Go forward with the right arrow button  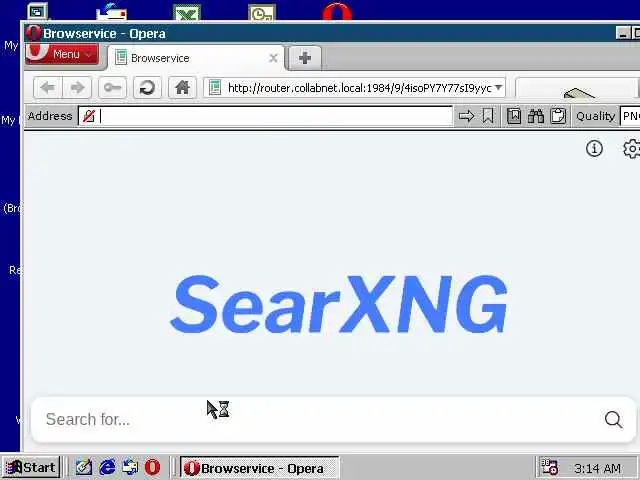(77, 87)
